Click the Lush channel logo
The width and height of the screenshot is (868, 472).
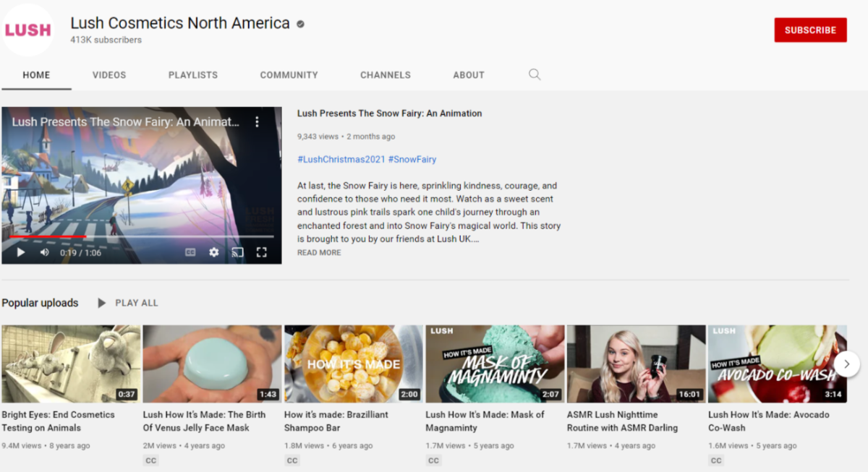coord(28,29)
